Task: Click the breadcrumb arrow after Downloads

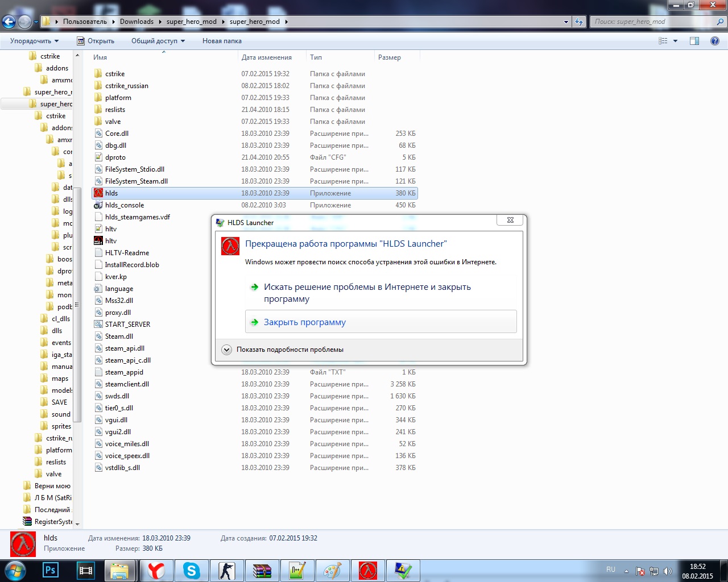Action: point(160,22)
